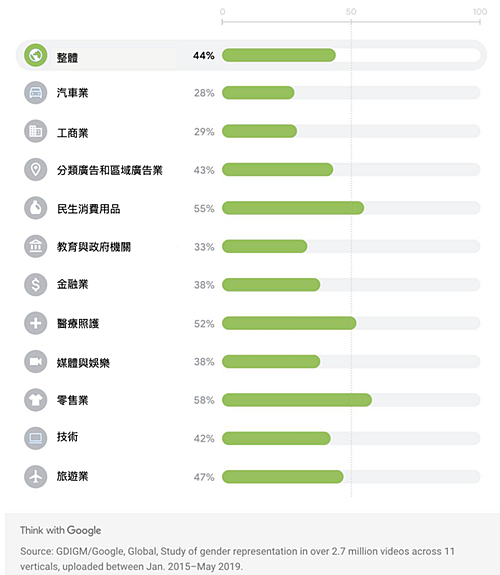
Task: Click the 50 axis marker at top
Action: pos(351,12)
